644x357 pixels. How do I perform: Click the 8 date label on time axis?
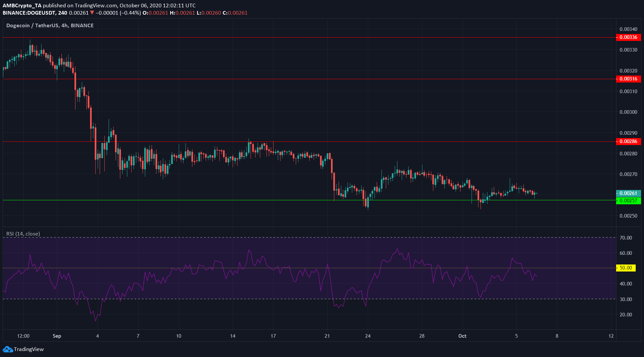click(x=557, y=336)
